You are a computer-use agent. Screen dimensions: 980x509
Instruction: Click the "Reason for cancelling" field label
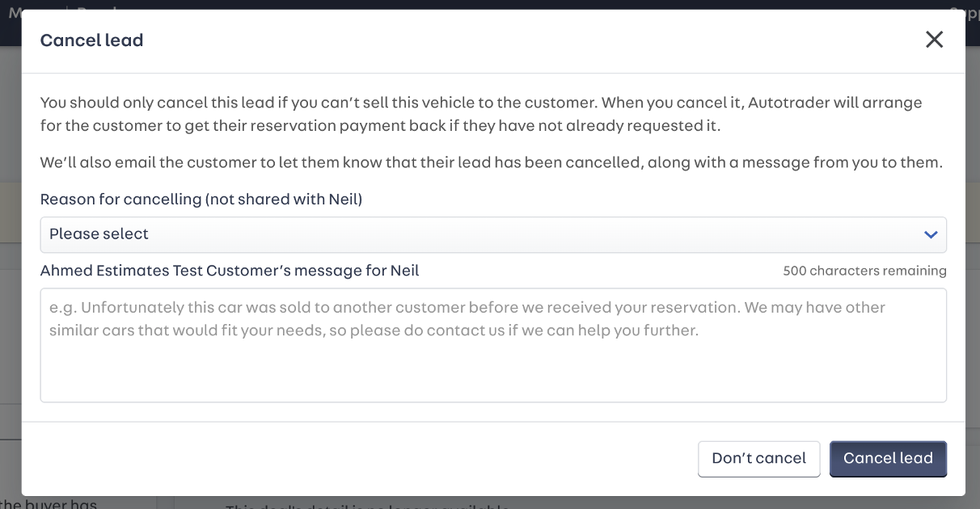[201, 199]
